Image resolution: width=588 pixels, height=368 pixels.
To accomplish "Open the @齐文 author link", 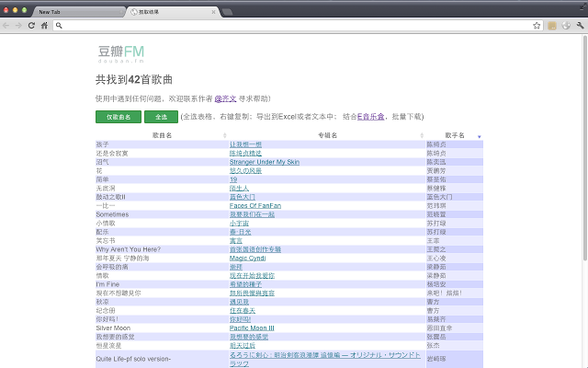I will (x=225, y=98).
